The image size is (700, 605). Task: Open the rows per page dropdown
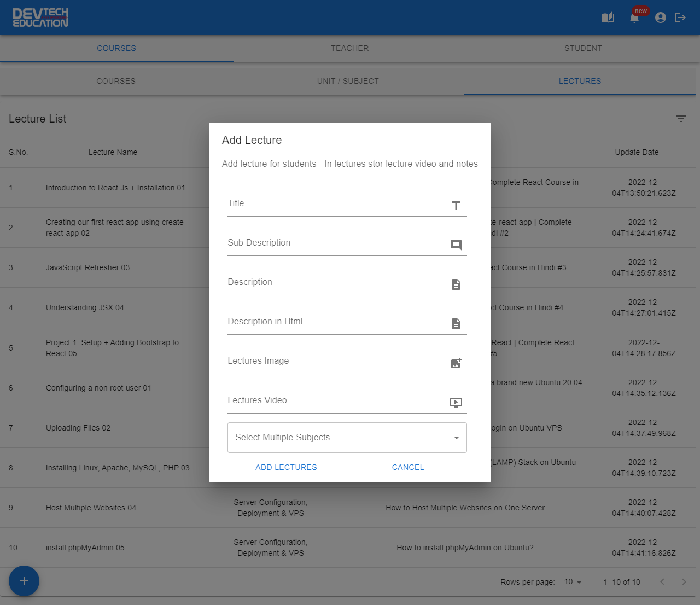573,582
